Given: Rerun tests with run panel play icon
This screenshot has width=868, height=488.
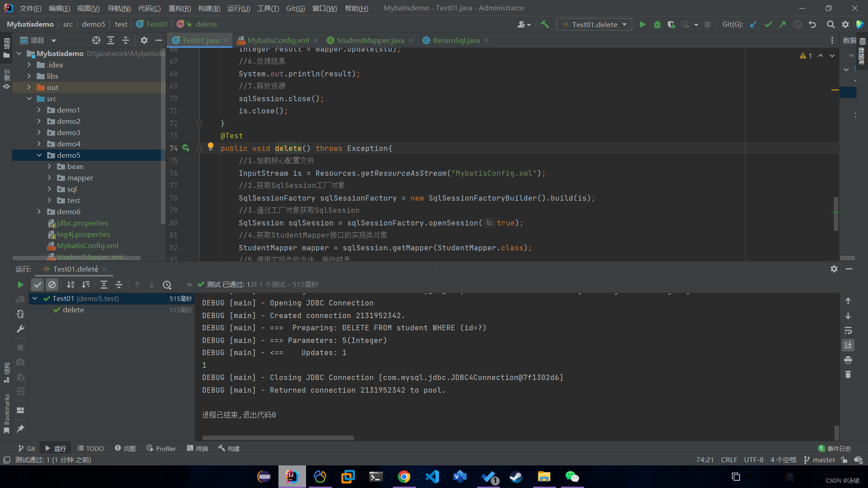Looking at the screenshot, I should [20, 285].
